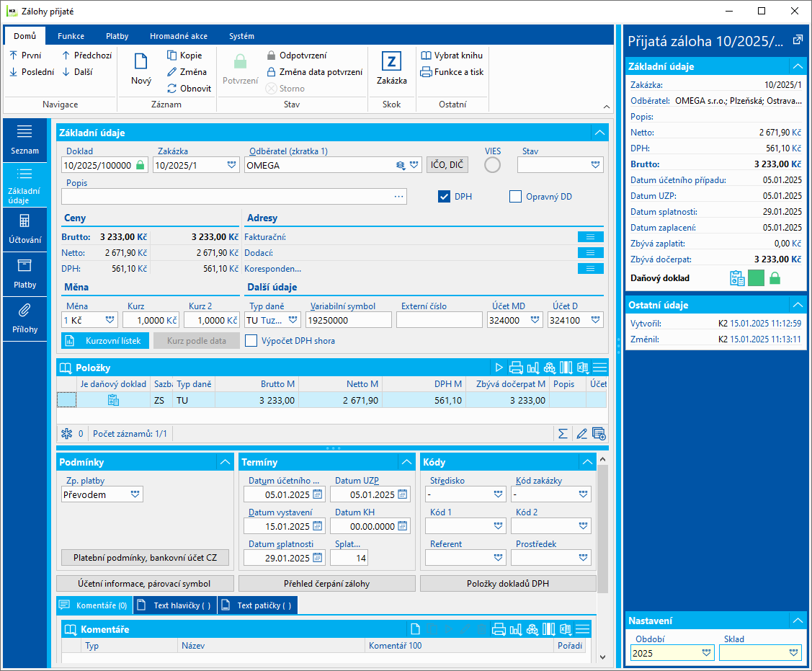The width and height of the screenshot is (812, 671).
Task: Click the sum icon below Položky table
Action: pos(563,434)
